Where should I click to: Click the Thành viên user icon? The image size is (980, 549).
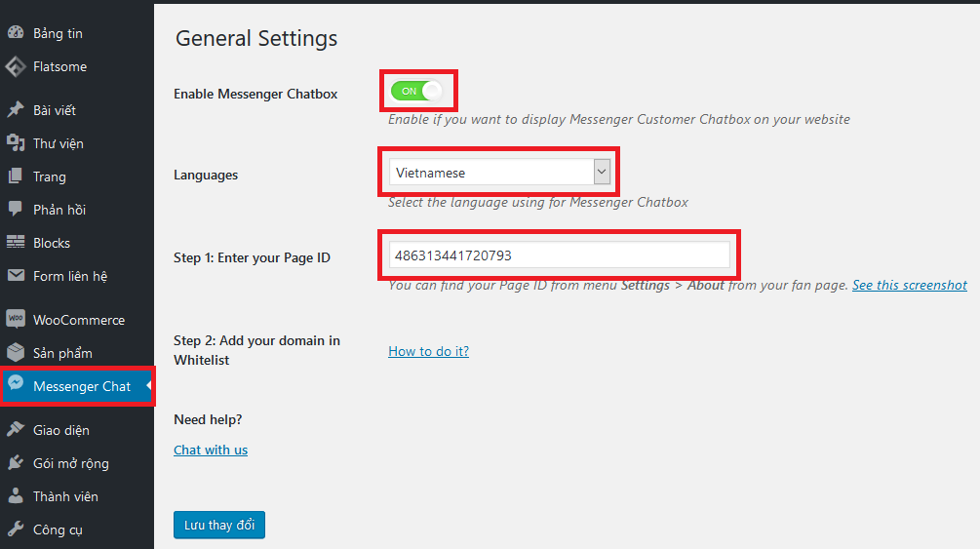(x=16, y=495)
